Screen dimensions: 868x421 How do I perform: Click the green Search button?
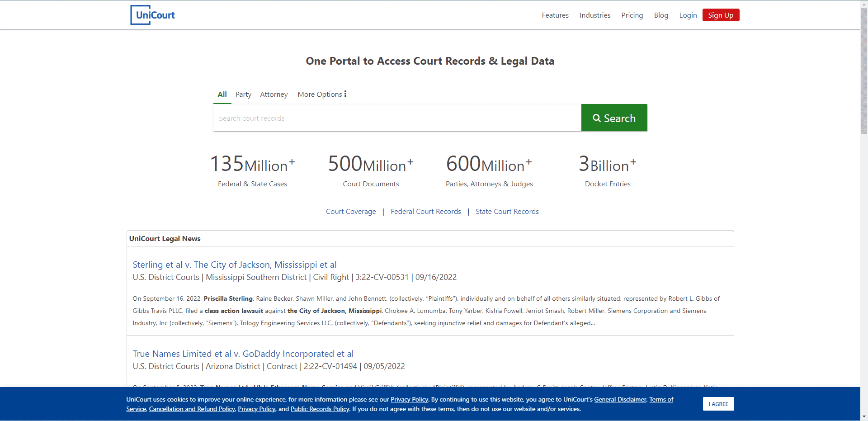[614, 118]
